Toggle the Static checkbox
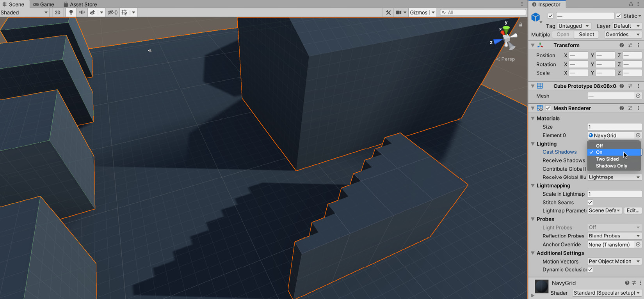 coord(619,16)
